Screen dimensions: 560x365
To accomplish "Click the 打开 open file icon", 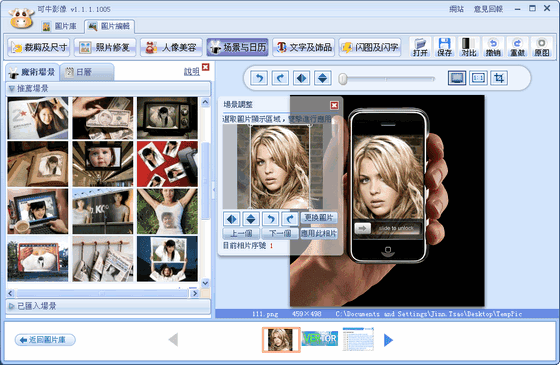I will point(420,47).
